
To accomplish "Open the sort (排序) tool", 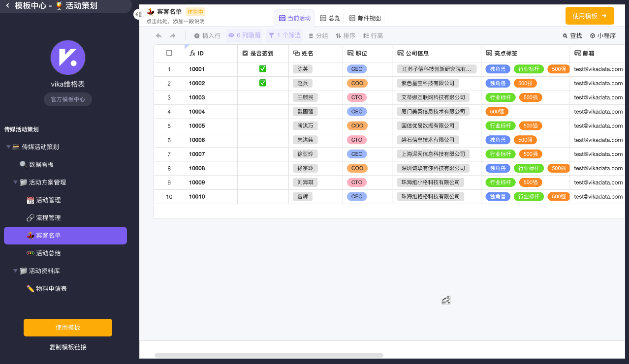I will [x=345, y=36].
